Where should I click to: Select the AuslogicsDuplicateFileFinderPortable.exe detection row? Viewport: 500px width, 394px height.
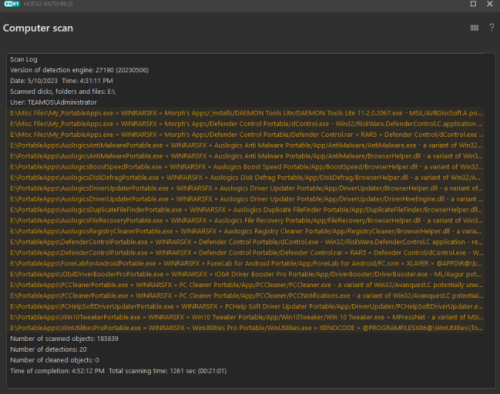click(x=246, y=210)
